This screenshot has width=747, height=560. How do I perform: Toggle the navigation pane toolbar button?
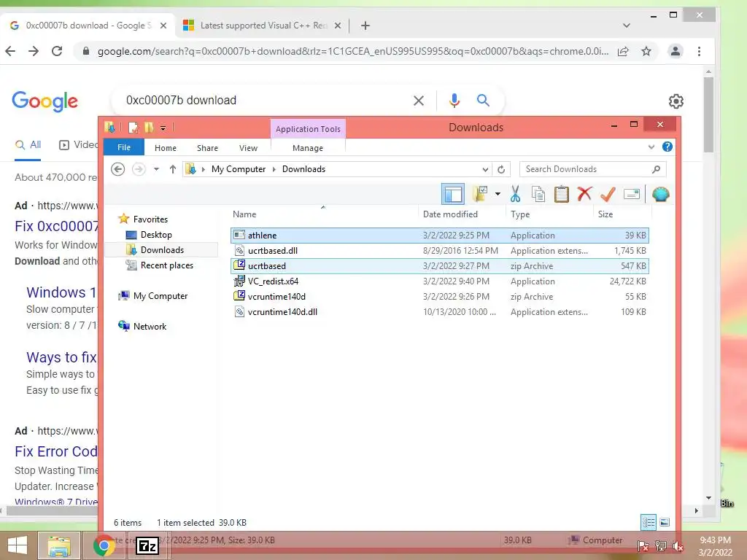point(452,194)
